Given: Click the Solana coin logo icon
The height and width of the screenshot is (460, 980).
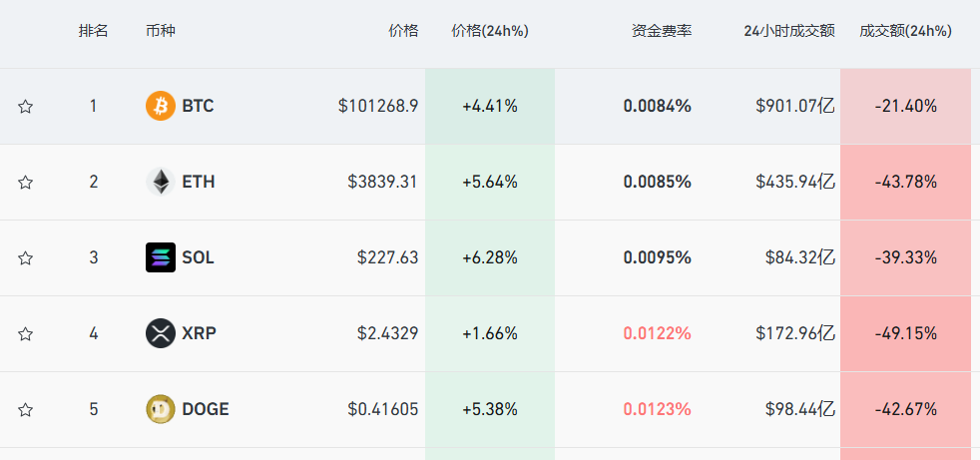Looking at the screenshot, I should 160,257.
